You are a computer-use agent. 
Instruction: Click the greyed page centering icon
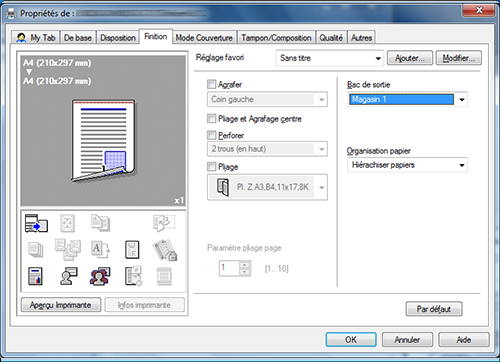tap(67, 223)
